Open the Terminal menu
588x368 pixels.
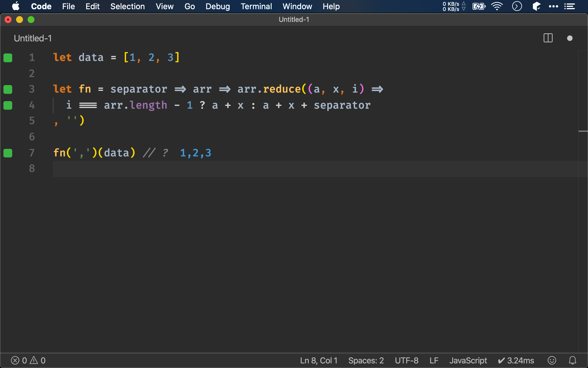pyautogui.click(x=256, y=6)
